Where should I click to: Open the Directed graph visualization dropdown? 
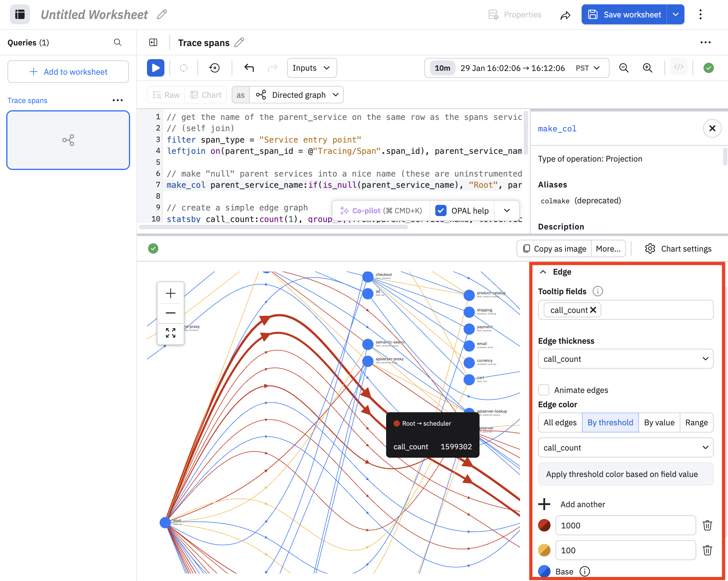(x=296, y=95)
